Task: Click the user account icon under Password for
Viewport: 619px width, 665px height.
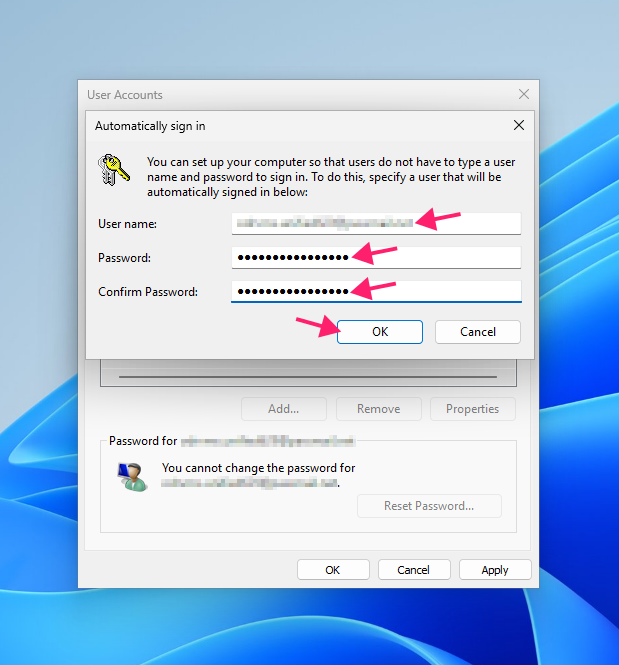Action: click(x=132, y=477)
